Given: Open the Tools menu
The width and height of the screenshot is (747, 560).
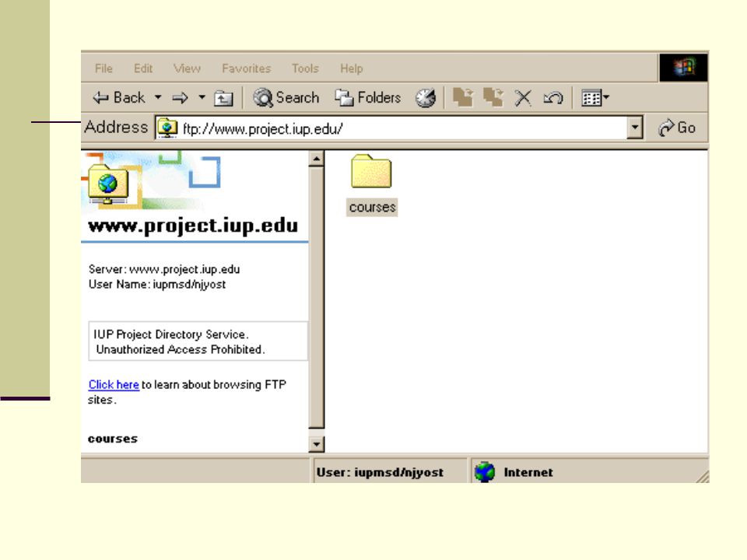Looking at the screenshot, I should coord(305,68).
